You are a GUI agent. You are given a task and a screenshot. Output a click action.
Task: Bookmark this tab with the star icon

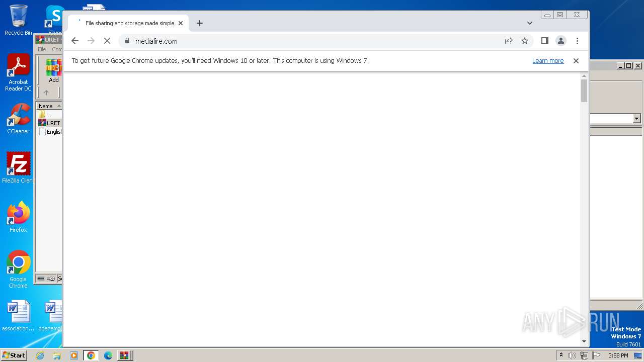point(525,41)
